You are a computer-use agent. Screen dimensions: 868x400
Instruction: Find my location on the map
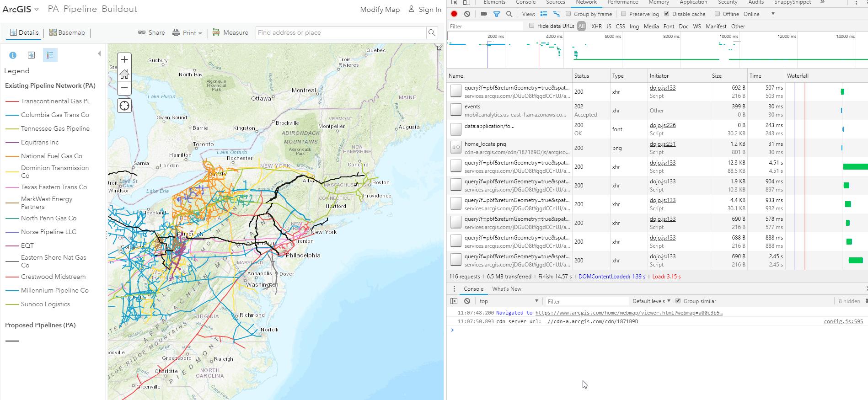point(124,106)
